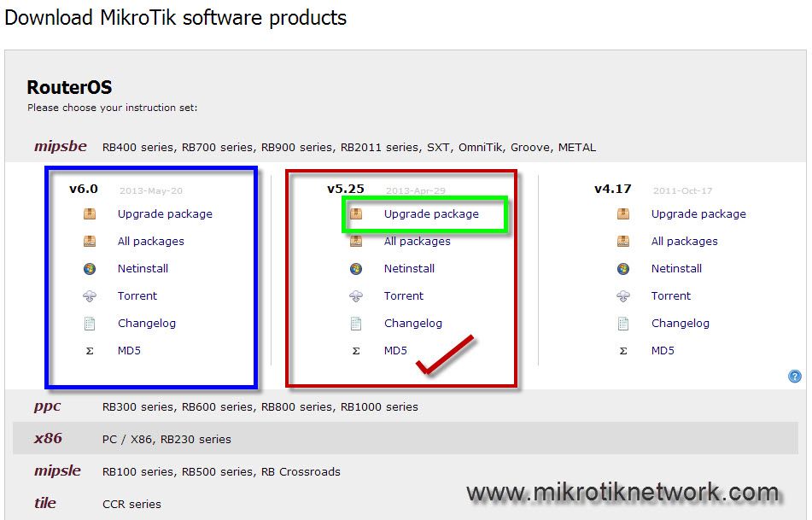Image resolution: width=812 pixels, height=520 pixels.
Task: Click the 'PC / X86, RB230 series' description
Action: pos(166,439)
